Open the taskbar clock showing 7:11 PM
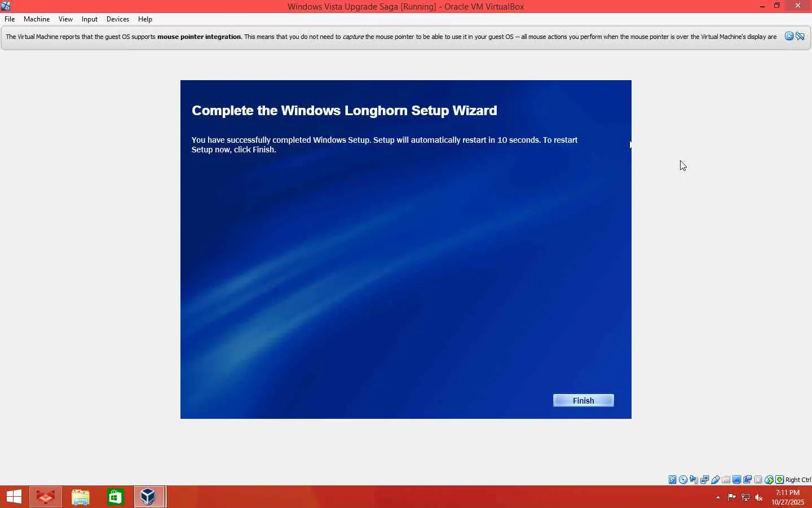812x508 pixels. (x=788, y=497)
